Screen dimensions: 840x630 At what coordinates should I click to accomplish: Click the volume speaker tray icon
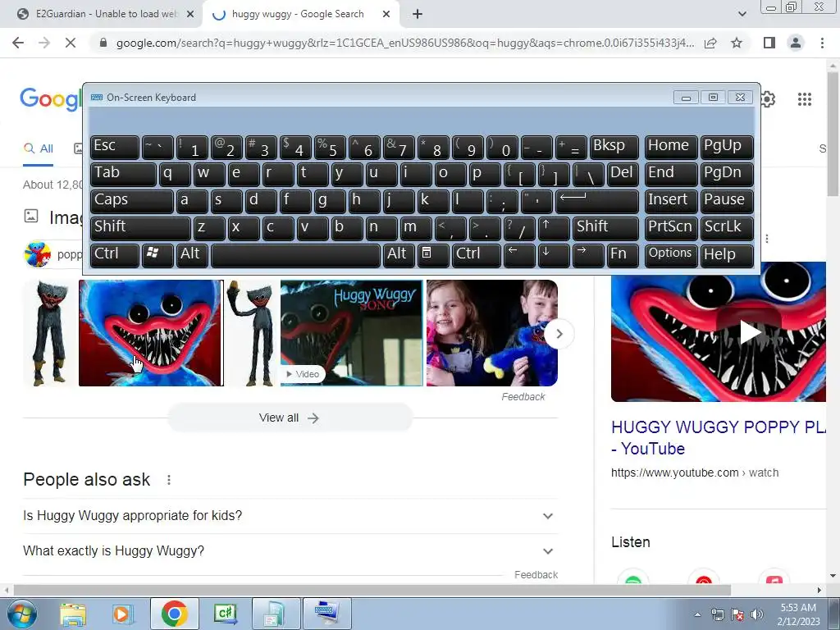click(x=756, y=614)
